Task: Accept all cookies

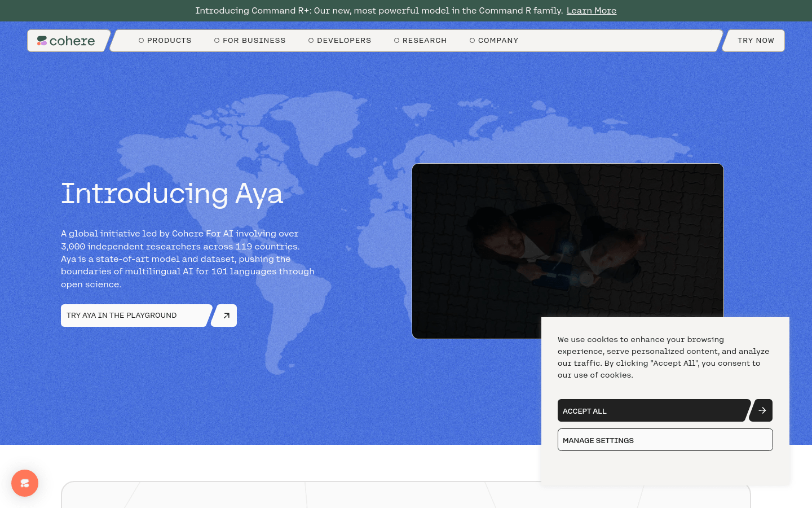Action: (x=653, y=410)
